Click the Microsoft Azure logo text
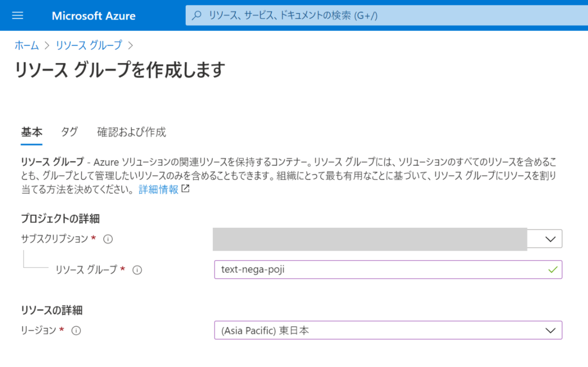The width and height of the screenshot is (588, 367). click(x=94, y=16)
